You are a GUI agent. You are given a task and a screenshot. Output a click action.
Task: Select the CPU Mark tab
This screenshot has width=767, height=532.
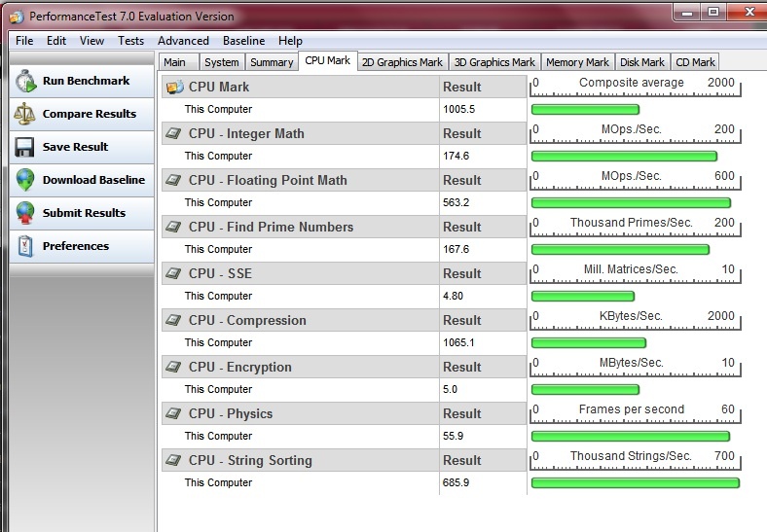tap(328, 60)
